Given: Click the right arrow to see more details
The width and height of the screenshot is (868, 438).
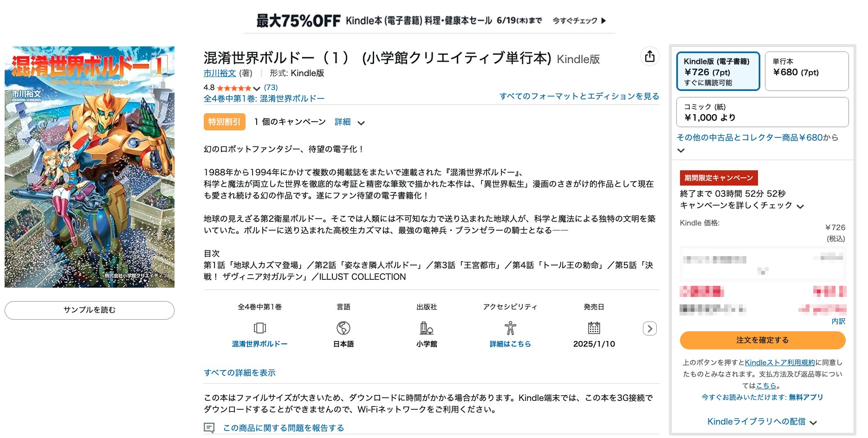Looking at the screenshot, I should 650,328.
